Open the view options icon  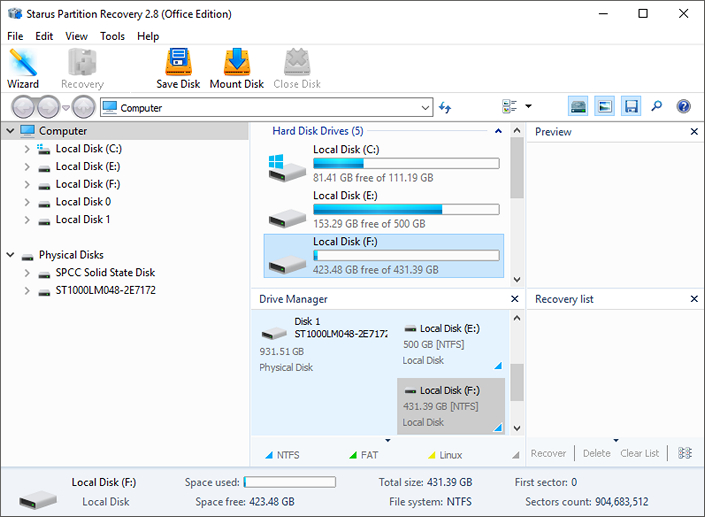click(509, 107)
